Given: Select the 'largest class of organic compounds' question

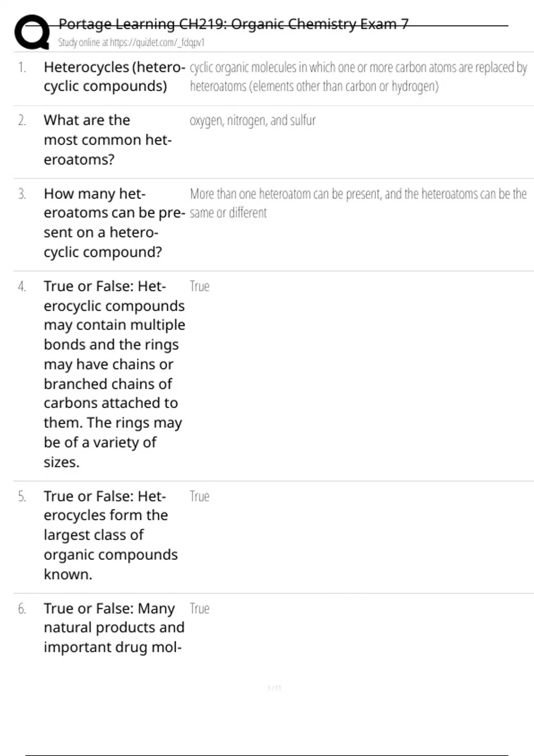Looking at the screenshot, I should pos(110,535).
